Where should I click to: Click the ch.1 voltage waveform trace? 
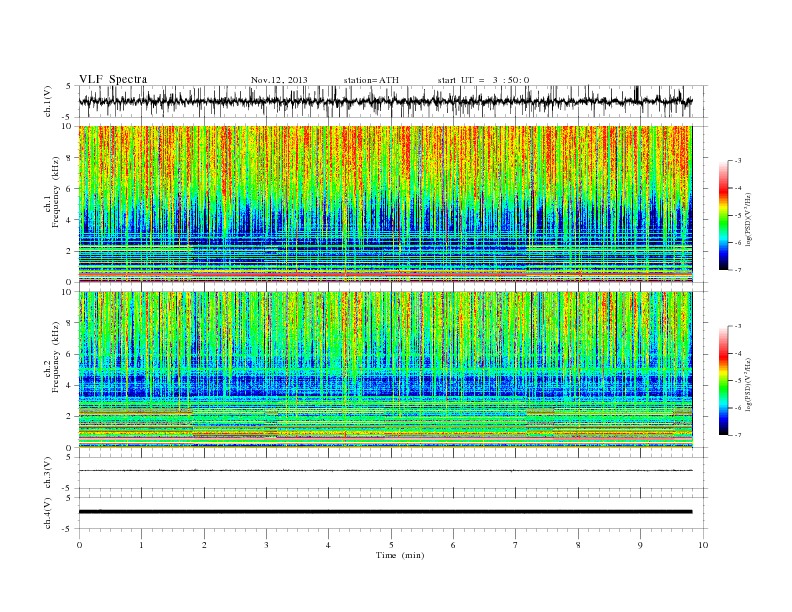point(385,101)
